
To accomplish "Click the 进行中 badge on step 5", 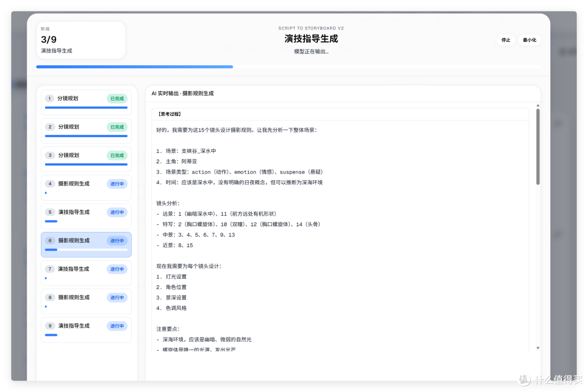I will click(x=117, y=212).
